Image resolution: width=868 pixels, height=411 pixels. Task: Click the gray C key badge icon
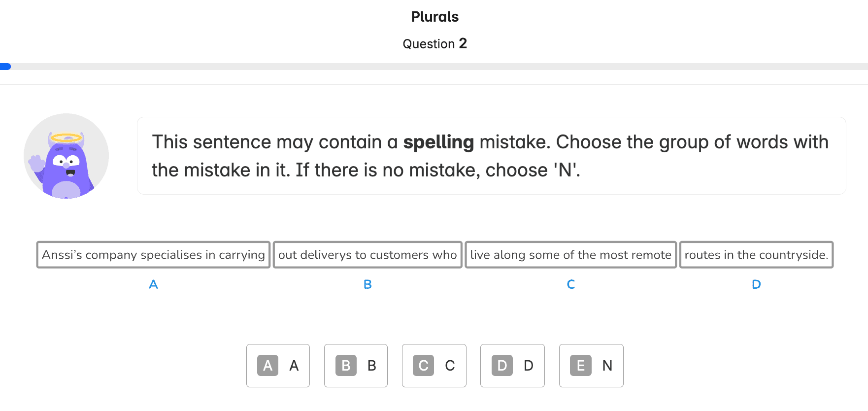(423, 366)
